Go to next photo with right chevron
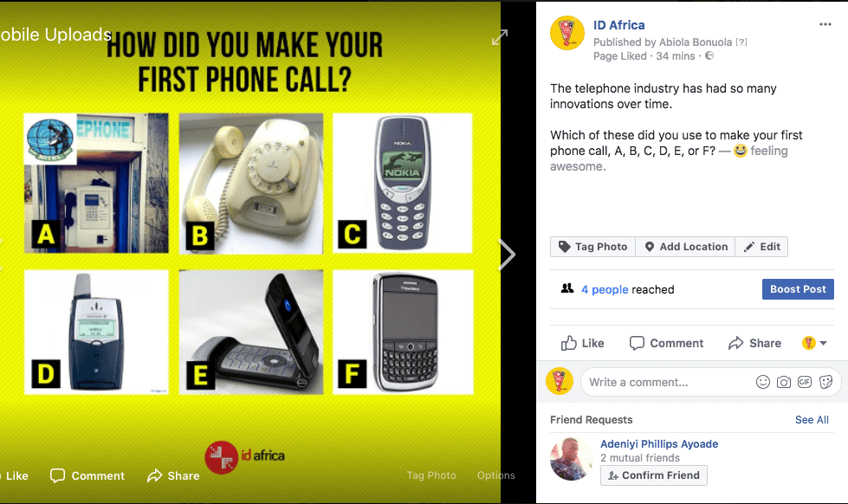 point(507,254)
